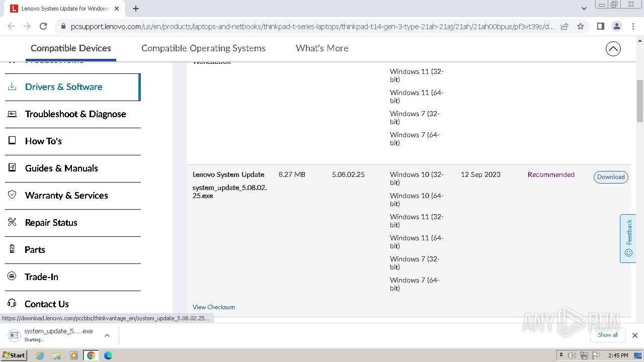
Task: Download Lenovo System Update 5.08.02.25
Action: point(611,177)
